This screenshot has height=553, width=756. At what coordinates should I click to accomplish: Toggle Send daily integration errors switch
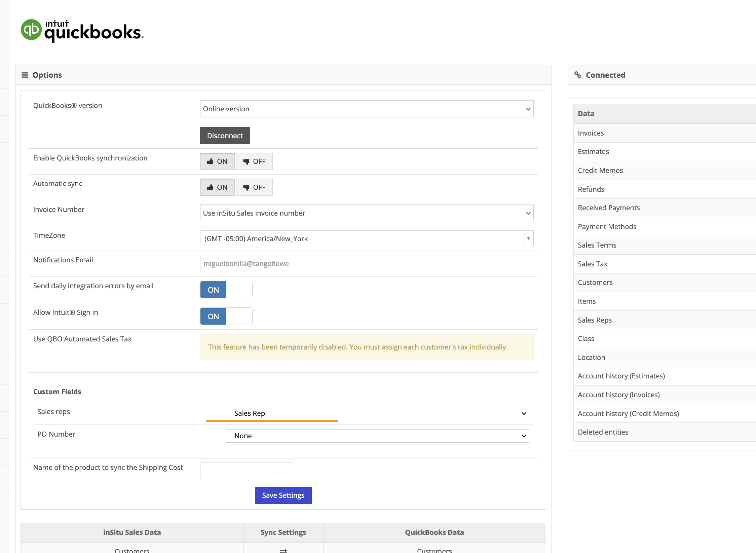tap(226, 290)
